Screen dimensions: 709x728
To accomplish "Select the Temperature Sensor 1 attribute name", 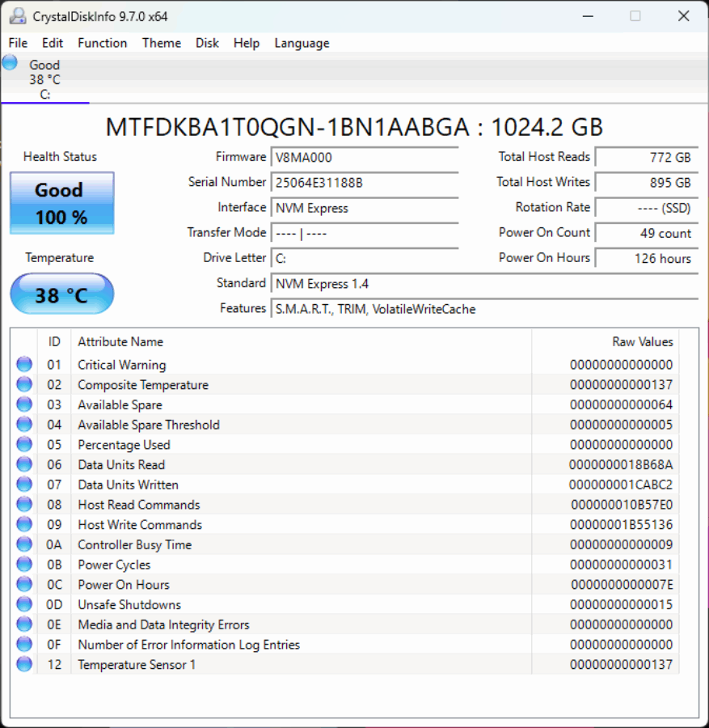I will tap(137, 664).
